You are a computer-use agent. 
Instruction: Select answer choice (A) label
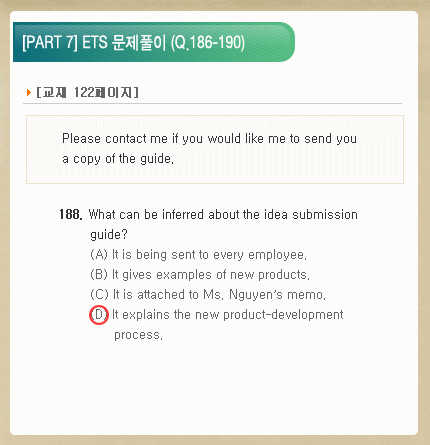pos(99,255)
